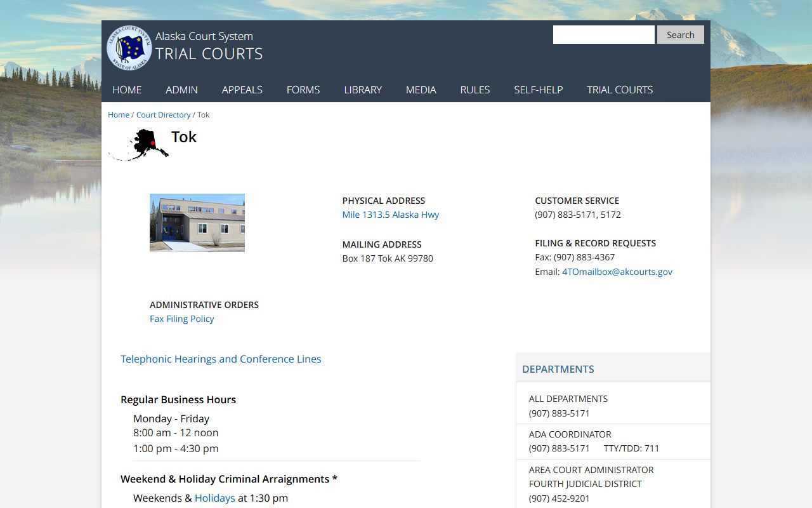Click the ADMINISTRATIVE ORDERS label
This screenshot has height=508, width=812.
[x=204, y=305]
